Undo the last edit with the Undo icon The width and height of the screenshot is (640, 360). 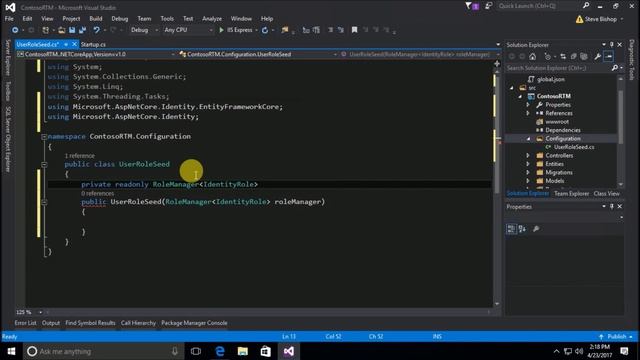[96, 30]
